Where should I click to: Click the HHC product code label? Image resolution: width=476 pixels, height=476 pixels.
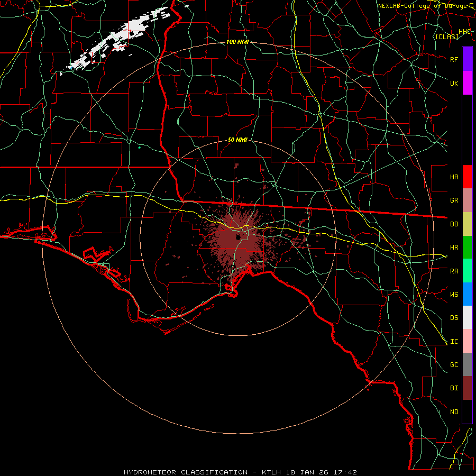(465, 32)
